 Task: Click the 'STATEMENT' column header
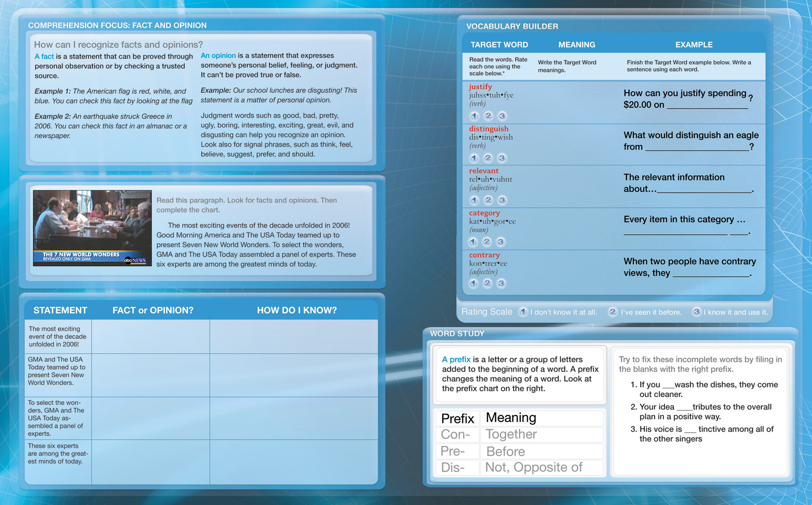(60, 310)
